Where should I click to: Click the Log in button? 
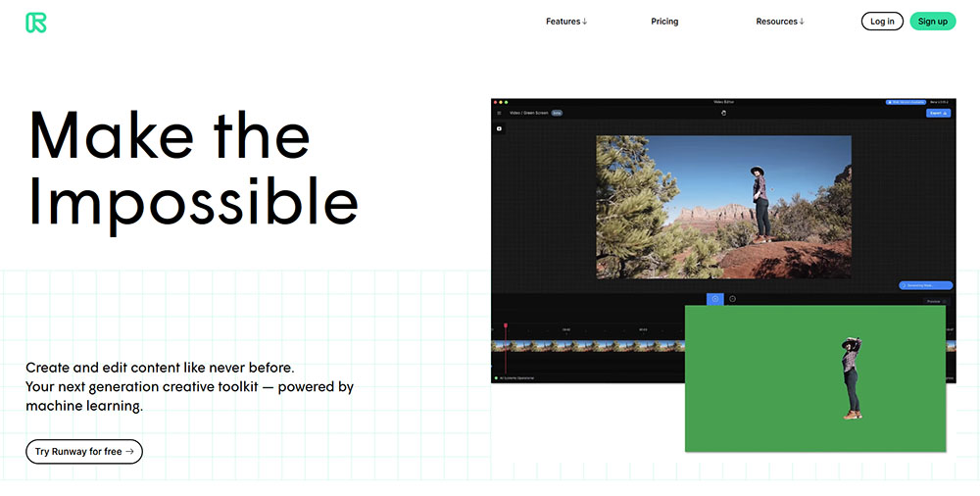[x=882, y=22]
